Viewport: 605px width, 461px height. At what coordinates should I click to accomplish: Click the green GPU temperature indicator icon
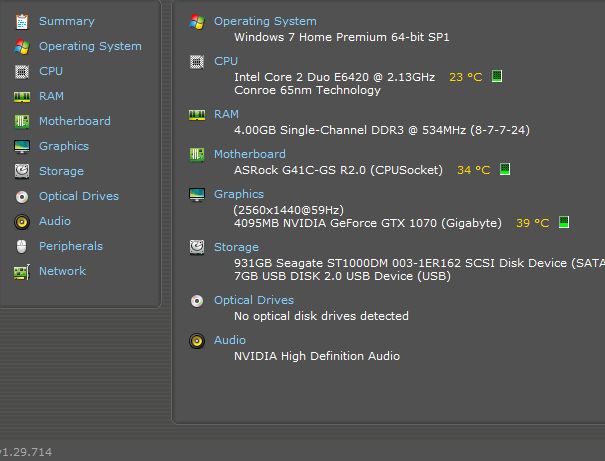click(564, 222)
